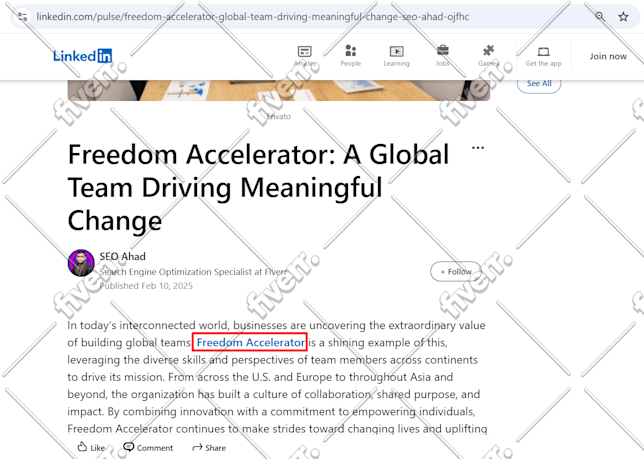The image size is (644, 459).
Task: Open the Jobs navigation item
Action: tap(442, 56)
